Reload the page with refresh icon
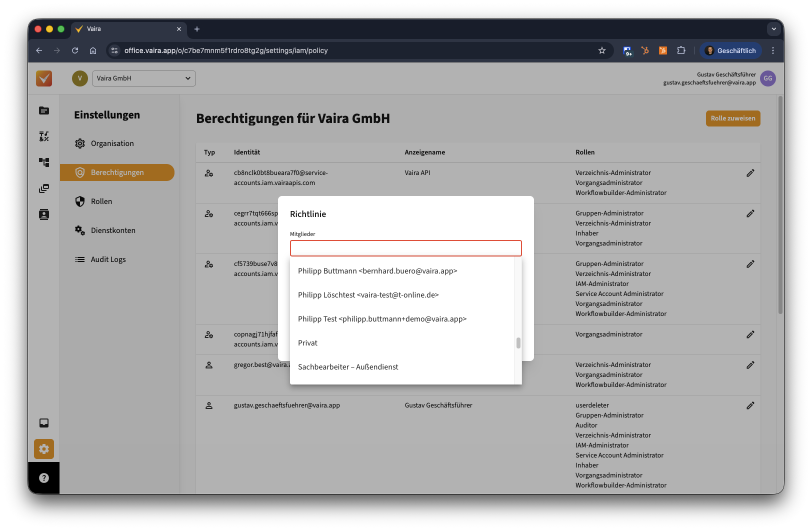Image resolution: width=812 pixels, height=531 pixels. click(x=75, y=50)
